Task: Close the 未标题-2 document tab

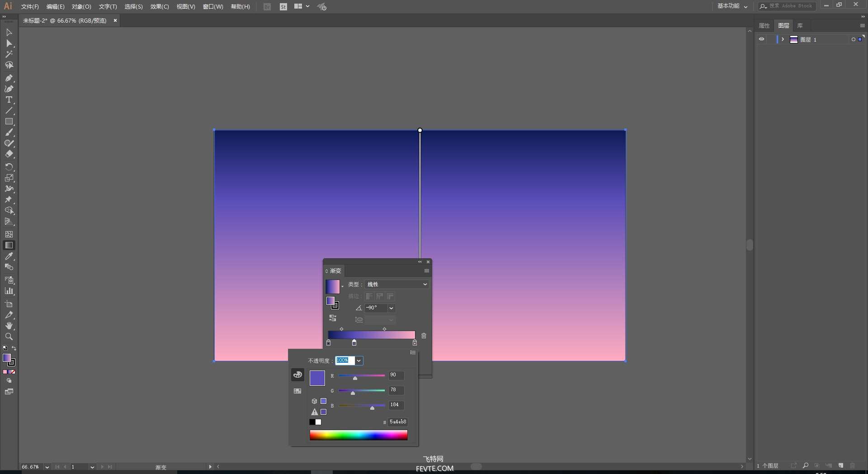Action: 115,20
